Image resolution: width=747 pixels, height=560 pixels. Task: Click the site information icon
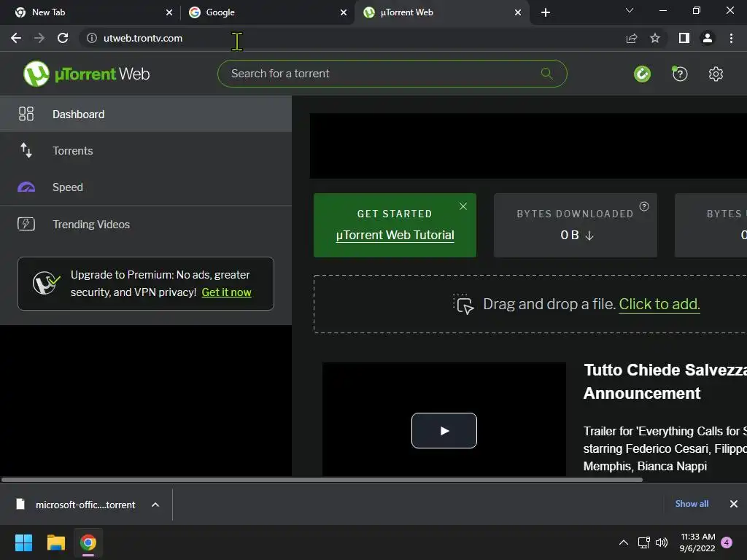point(91,38)
